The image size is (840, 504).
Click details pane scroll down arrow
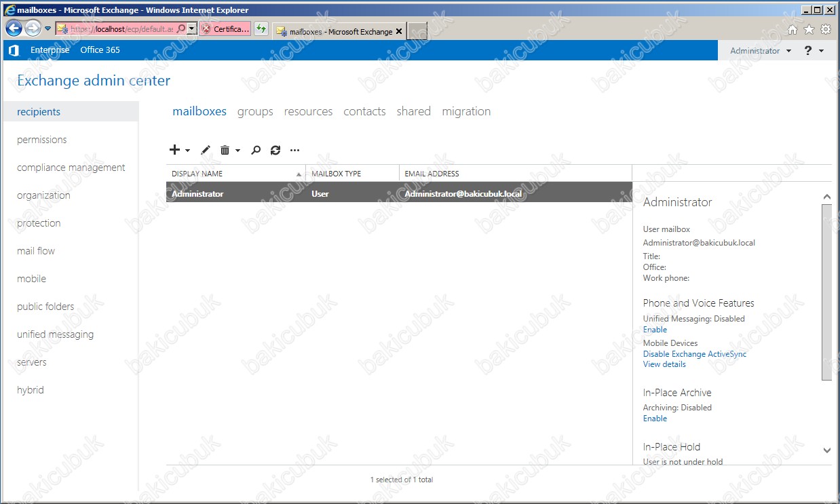(826, 450)
